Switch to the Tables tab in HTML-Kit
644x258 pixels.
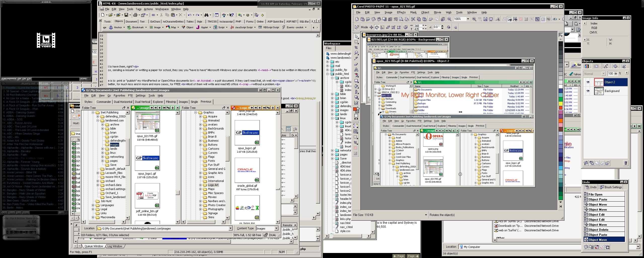coord(190,21)
